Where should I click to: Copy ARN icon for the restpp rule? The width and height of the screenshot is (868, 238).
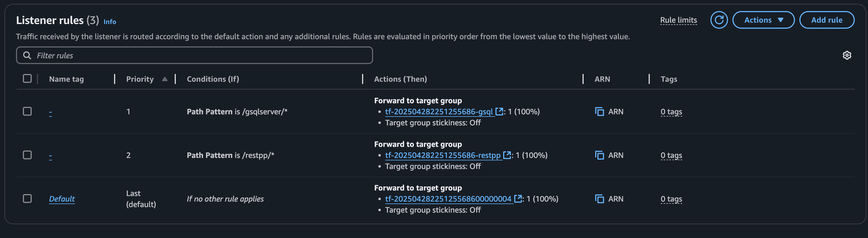tap(599, 155)
